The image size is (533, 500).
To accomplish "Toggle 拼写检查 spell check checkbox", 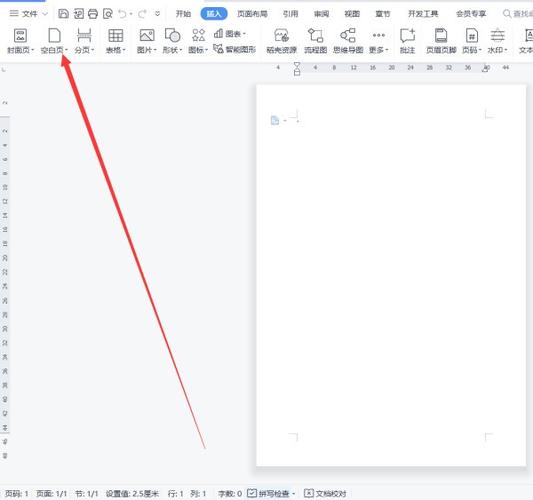I will [252, 493].
